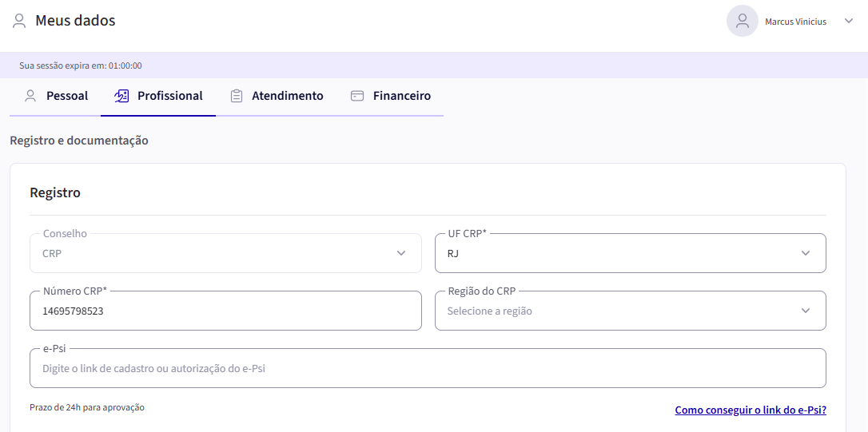Viewport: 868px width, 432px height.
Task: Click the person icon on Pessoal tab
Action: point(30,96)
